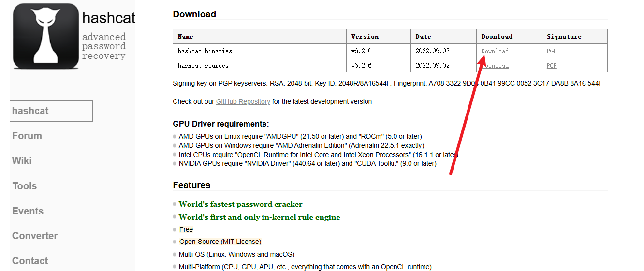Click the 'Multi-OS (Linux, Windows and macOS)' item

(236, 254)
